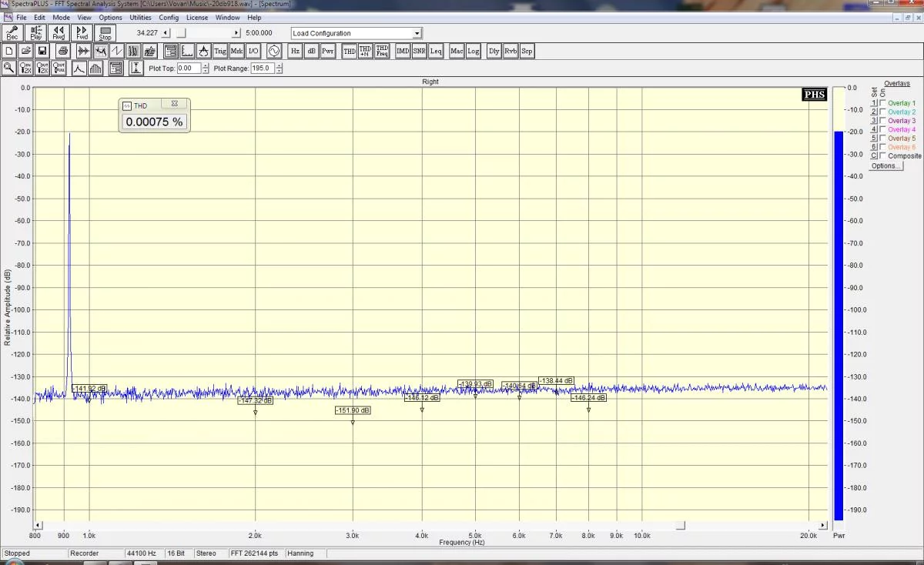Click the file position slider thumb
Image resolution: width=924 pixels, height=565 pixels.
[x=180, y=33]
